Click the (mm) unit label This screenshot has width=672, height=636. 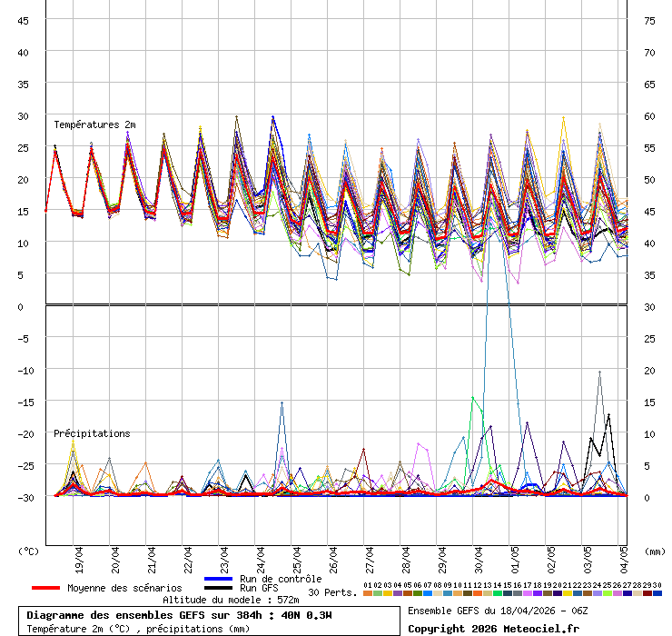click(x=655, y=551)
